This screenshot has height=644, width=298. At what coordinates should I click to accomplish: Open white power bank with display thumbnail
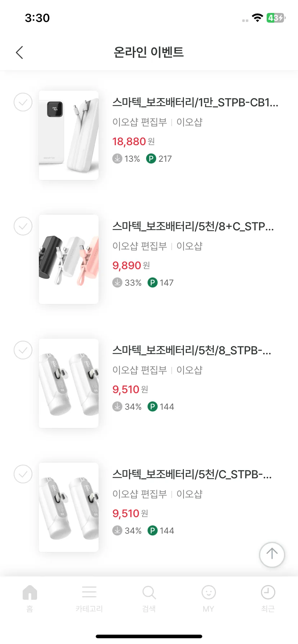(x=69, y=135)
